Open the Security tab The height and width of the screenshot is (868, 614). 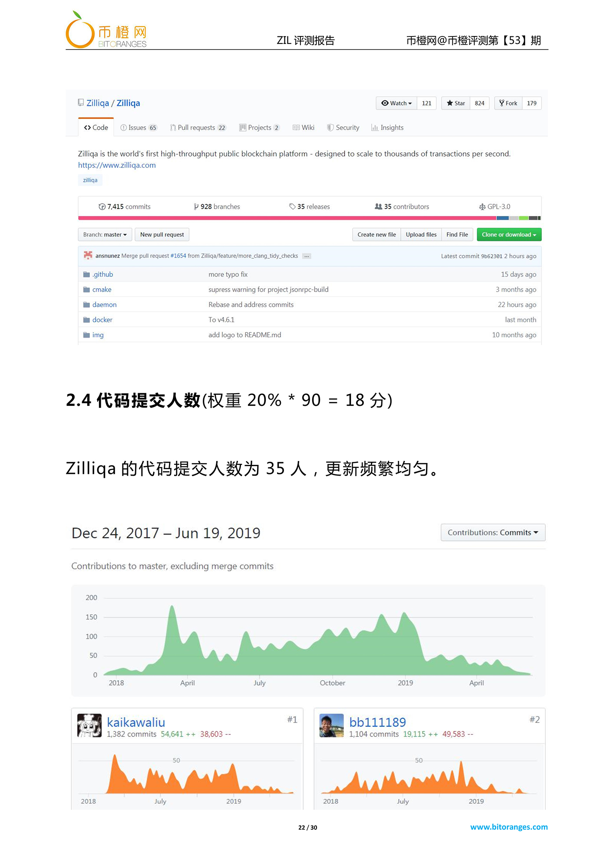tap(343, 128)
